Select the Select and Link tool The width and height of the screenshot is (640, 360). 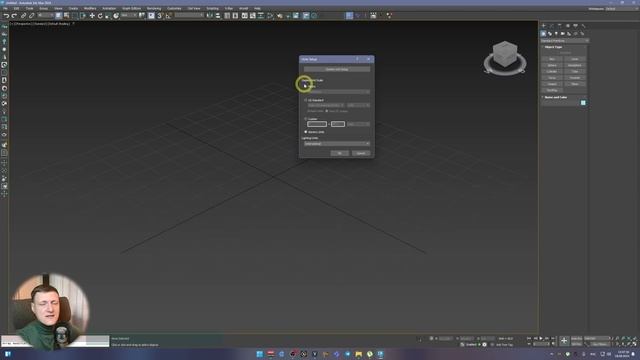pos(23,16)
